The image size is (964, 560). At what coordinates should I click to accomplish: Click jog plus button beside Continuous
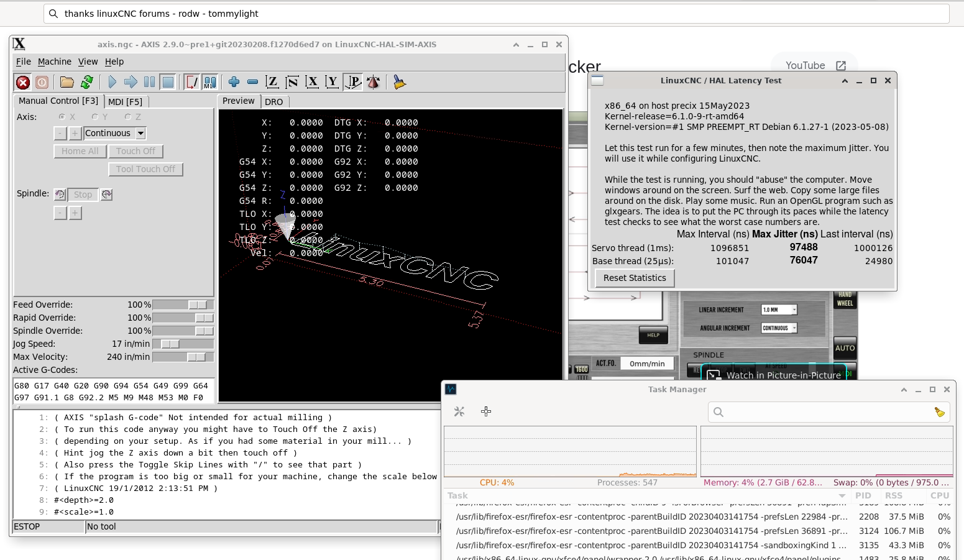75,133
